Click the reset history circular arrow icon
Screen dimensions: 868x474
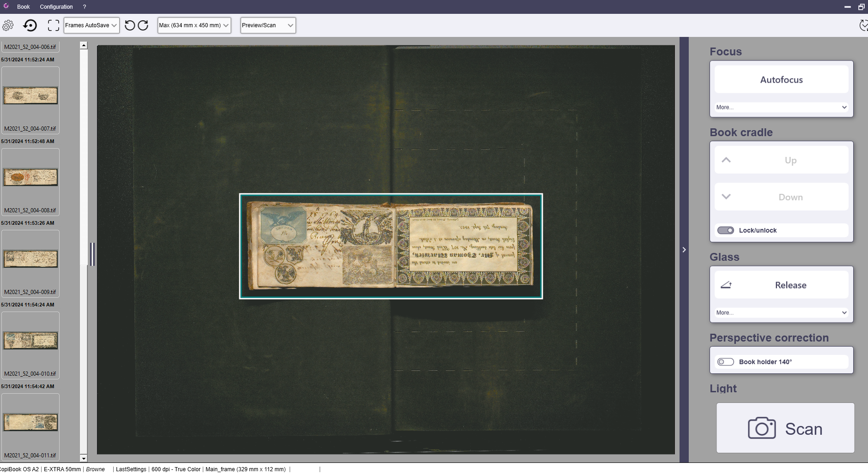point(30,25)
